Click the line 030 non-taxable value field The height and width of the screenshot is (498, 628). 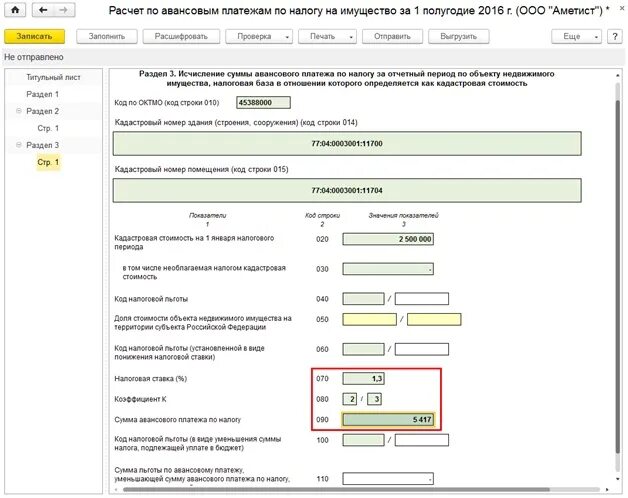[x=388, y=269]
